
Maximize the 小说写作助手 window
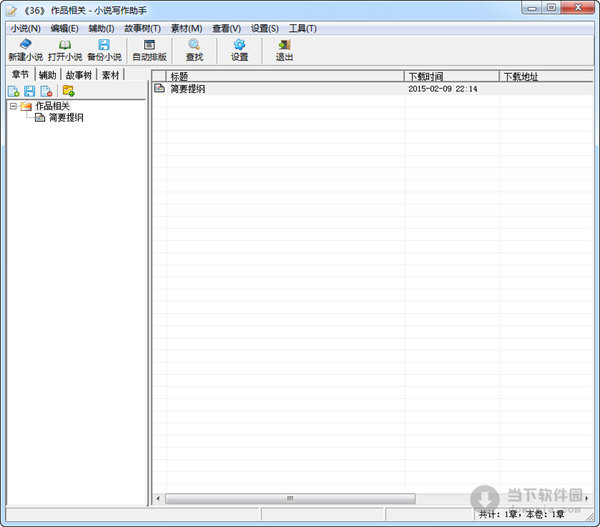pyautogui.click(x=551, y=8)
